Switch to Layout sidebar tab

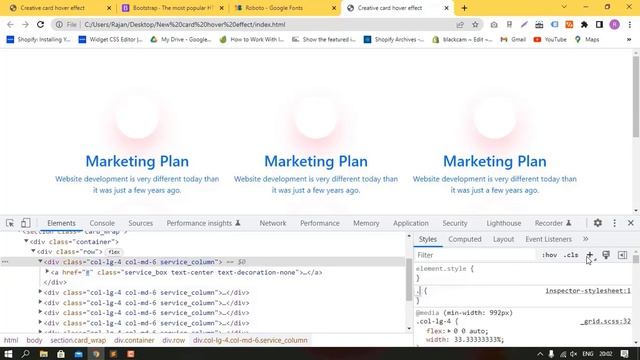tap(503, 239)
